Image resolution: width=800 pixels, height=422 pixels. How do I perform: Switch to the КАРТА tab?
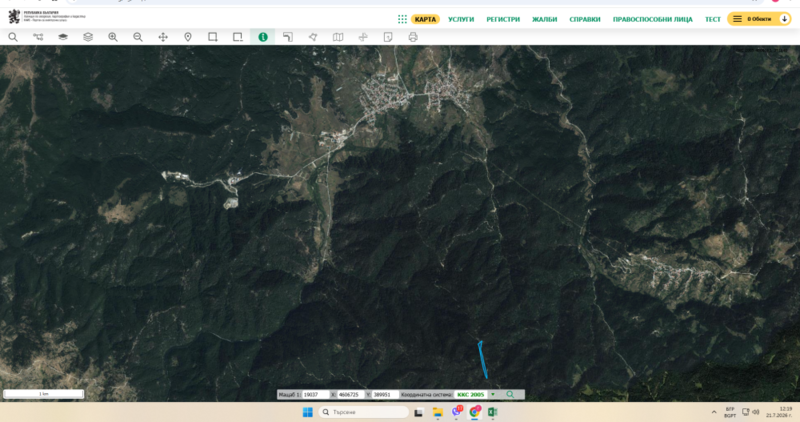pyautogui.click(x=425, y=19)
